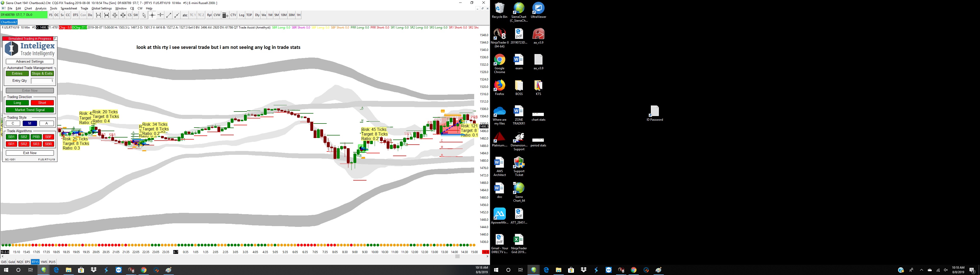Choose the line drawing tool

coord(168,15)
